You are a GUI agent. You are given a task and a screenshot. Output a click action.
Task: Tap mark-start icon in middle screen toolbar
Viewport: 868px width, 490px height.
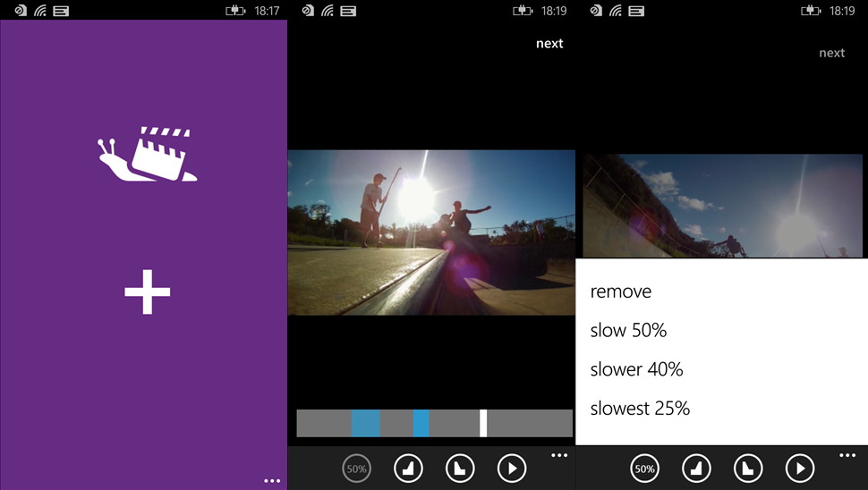pos(409,469)
